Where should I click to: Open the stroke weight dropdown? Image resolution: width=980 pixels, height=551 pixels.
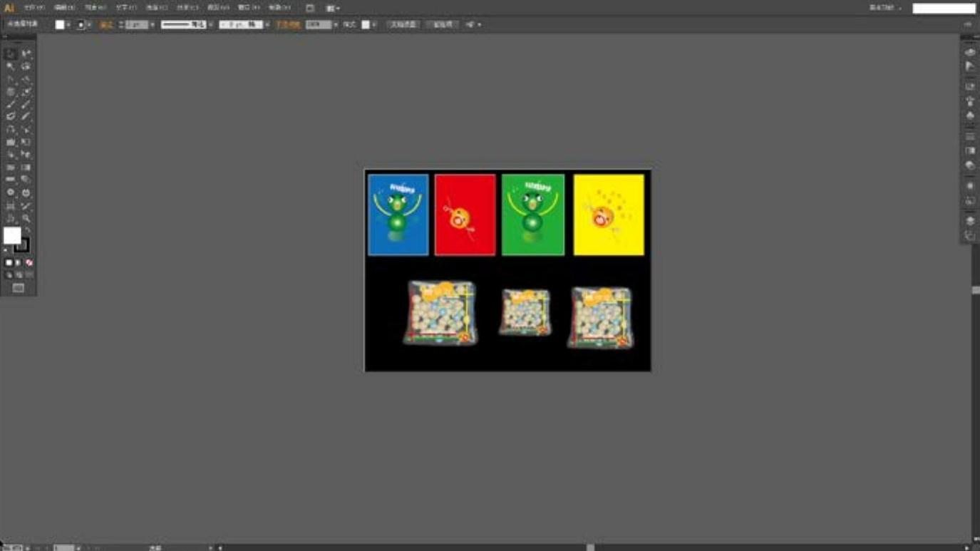pyautogui.click(x=153, y=24)
